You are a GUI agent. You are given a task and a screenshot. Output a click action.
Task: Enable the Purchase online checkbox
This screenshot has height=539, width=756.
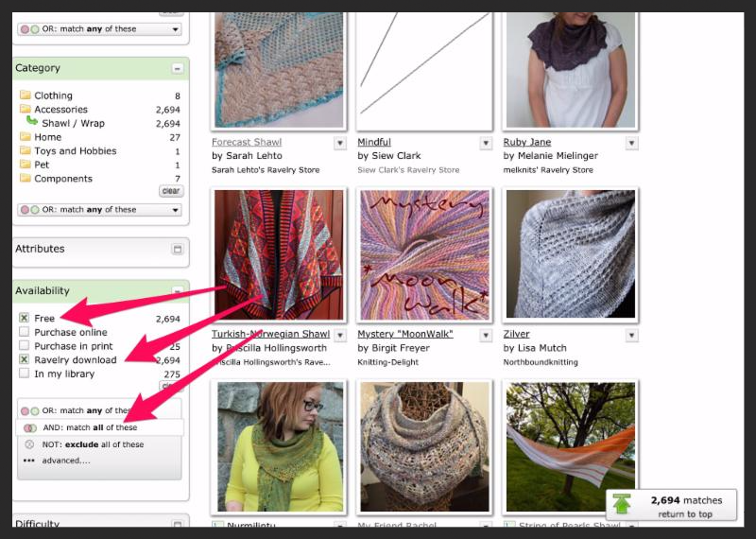[24, 333]
